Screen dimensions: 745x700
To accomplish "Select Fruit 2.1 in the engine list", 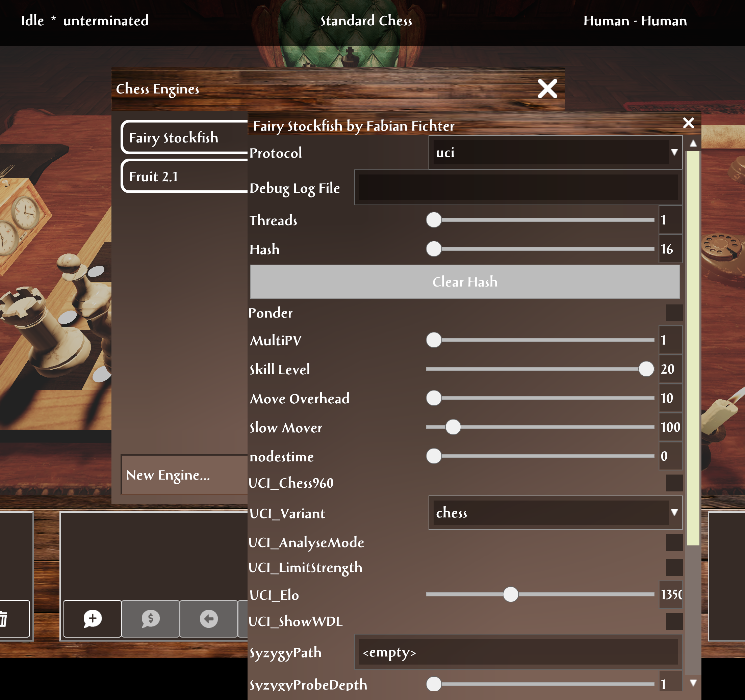I will point(184,176).
